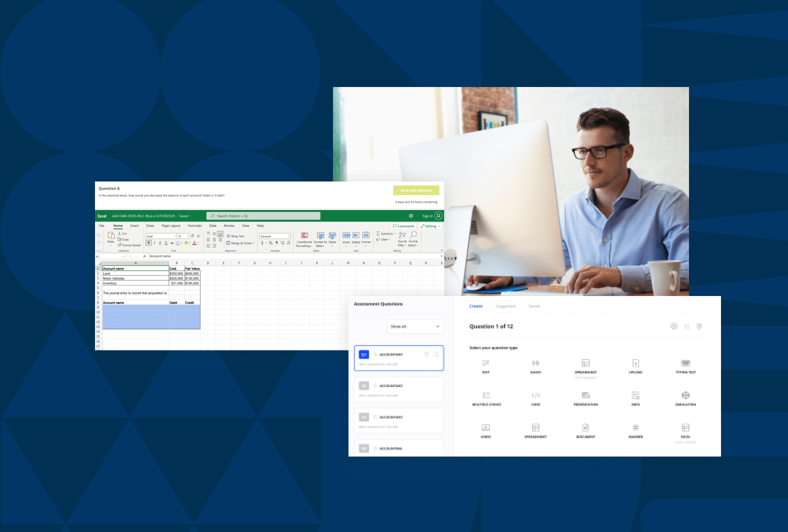Click the Increase Font Size icon
Screen dimensions: 788x532
(x=192, y=236)
